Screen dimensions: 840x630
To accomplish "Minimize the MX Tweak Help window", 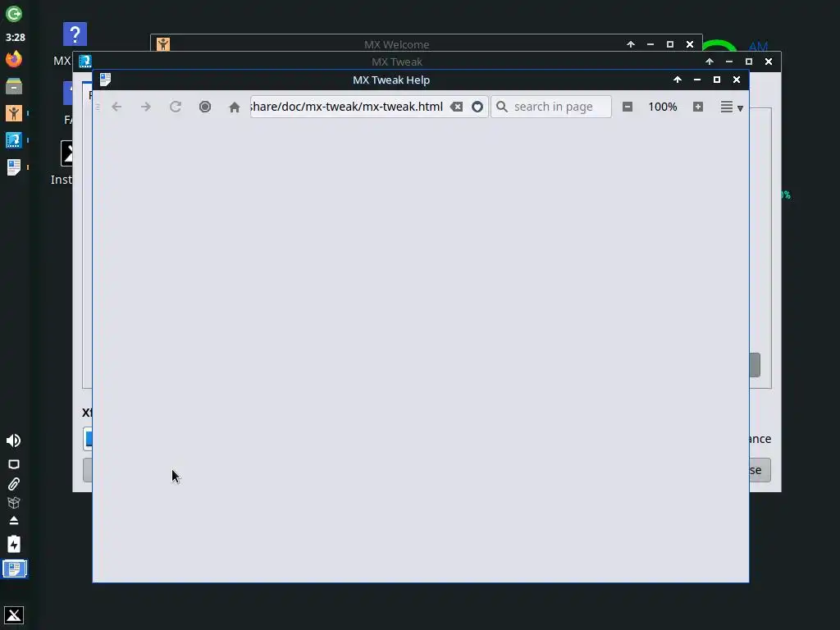I will [697, 80].
